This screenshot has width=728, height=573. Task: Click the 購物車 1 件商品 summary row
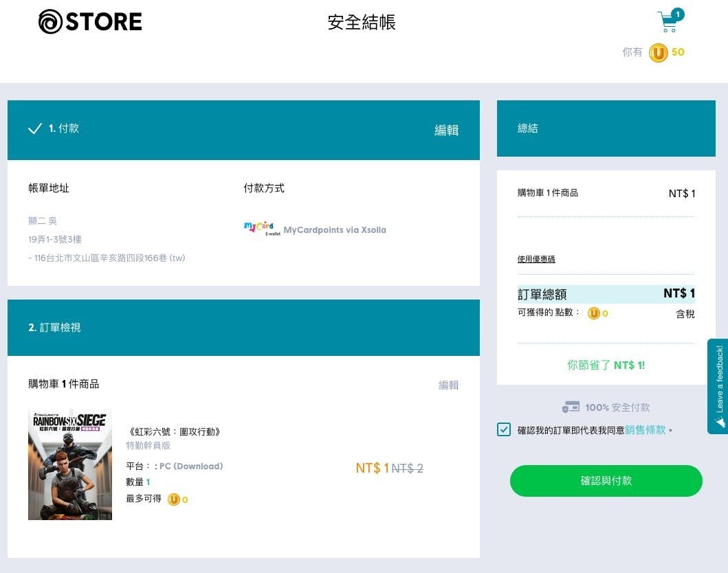[x=606, y=193]
